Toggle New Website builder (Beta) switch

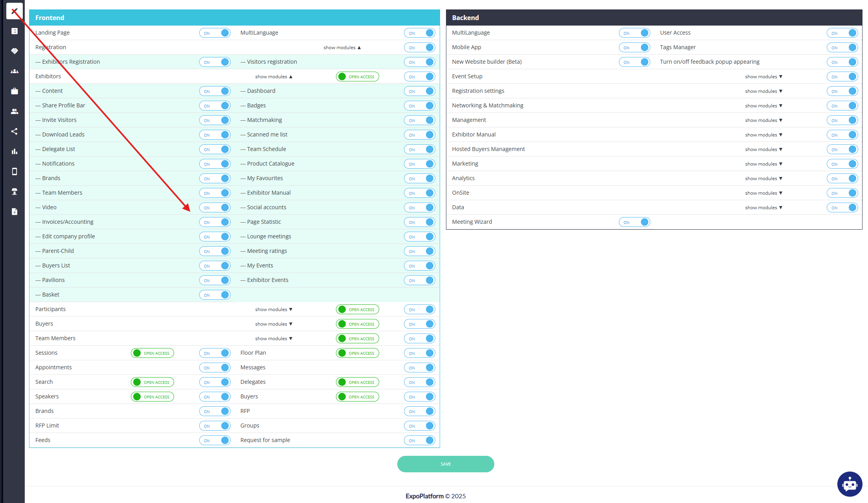point(634,62)
